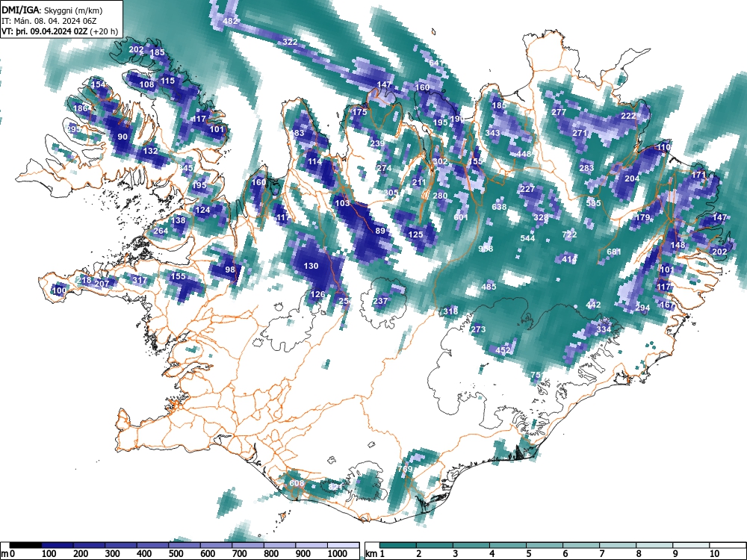Click the visibility value 207
Image resolution: width=747 pixels, height=560 pixels.
102,284
